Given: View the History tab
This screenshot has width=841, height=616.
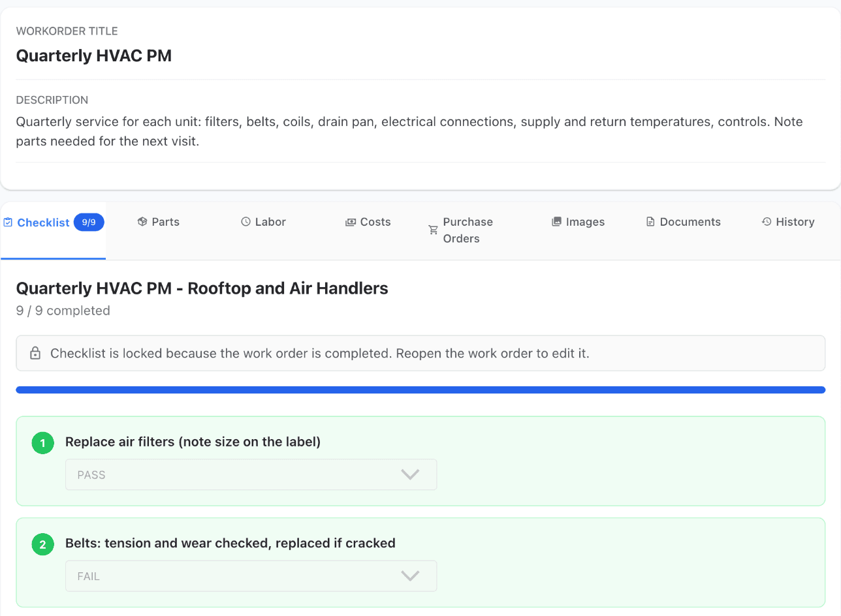Looking at the screenshot, I should coord(788,222).
